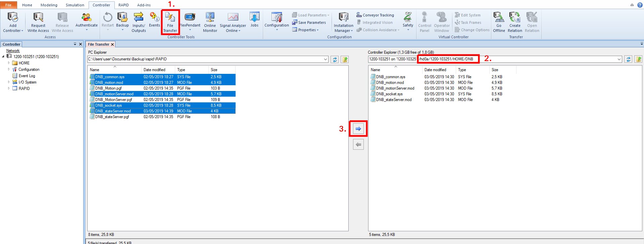644x244 pixels.
Task: Expand the HOME tree node
Action: (x=9, y=63)
